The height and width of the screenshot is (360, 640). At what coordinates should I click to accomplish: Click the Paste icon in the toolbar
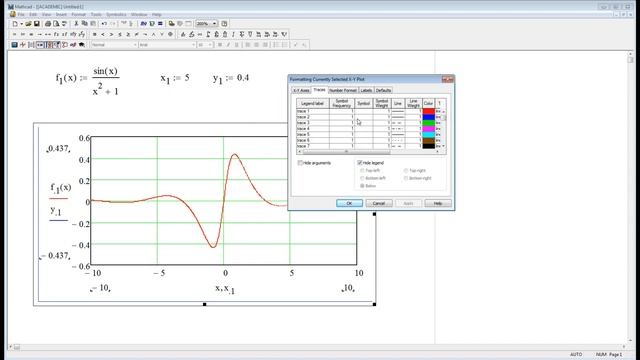(x=93, y=24)
